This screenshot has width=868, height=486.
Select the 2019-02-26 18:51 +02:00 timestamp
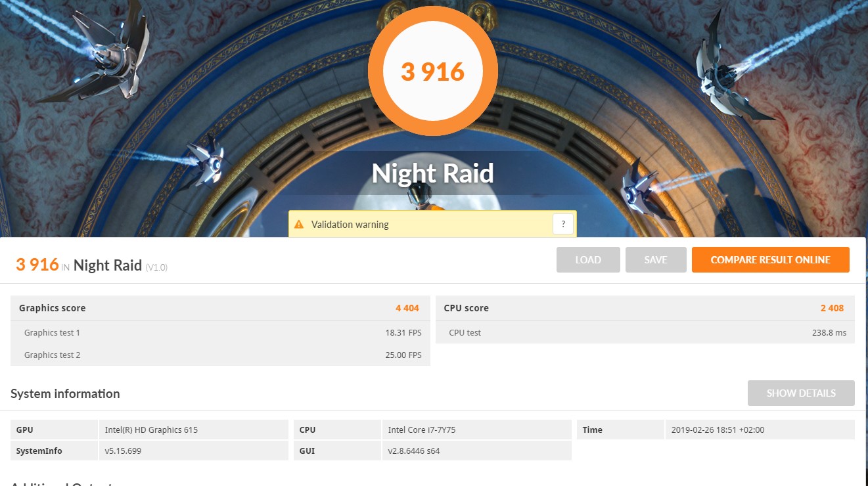[718, 430]
